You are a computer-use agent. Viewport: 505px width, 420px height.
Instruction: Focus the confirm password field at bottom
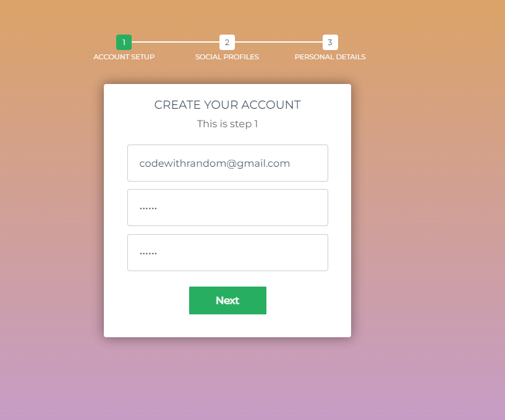227,253
